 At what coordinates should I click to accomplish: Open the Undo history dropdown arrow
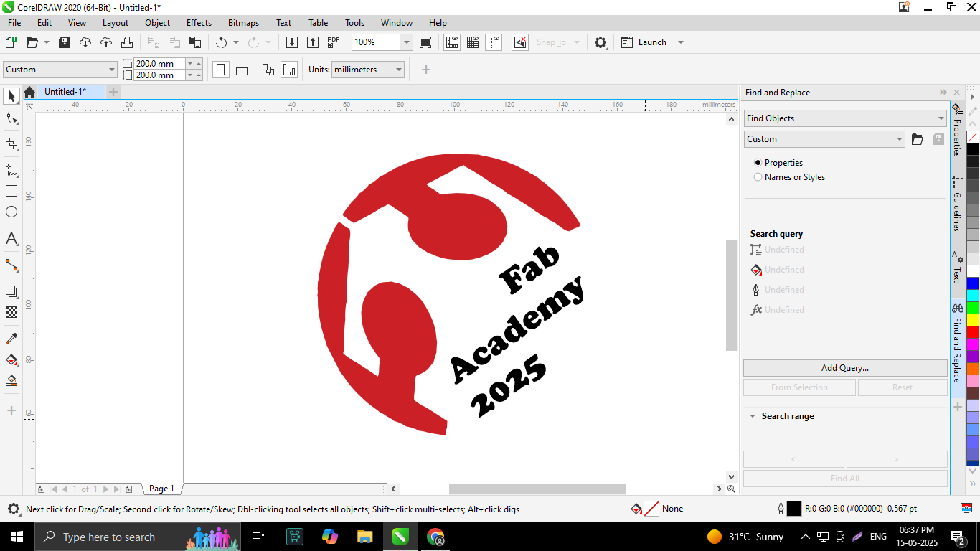coord(235,42)
